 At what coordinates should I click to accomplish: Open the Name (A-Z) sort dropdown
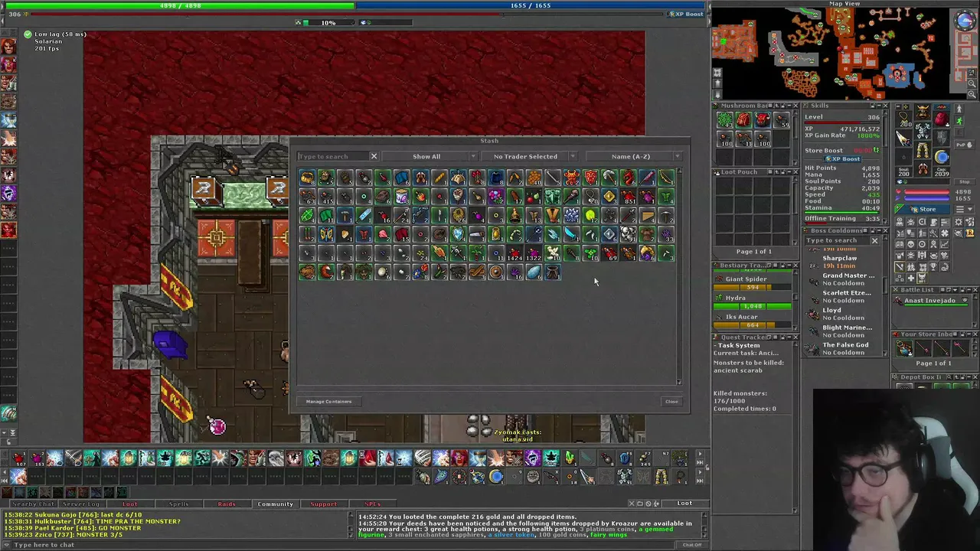click(x=634, y=156)
